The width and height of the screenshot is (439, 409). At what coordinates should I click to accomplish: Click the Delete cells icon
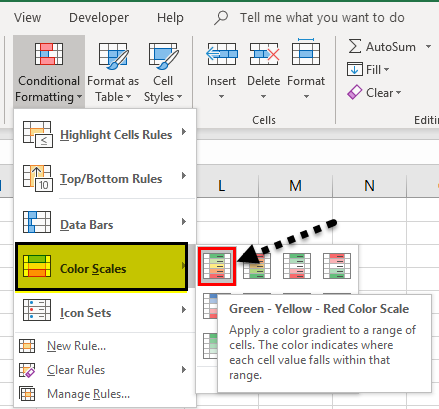[264, 54]
